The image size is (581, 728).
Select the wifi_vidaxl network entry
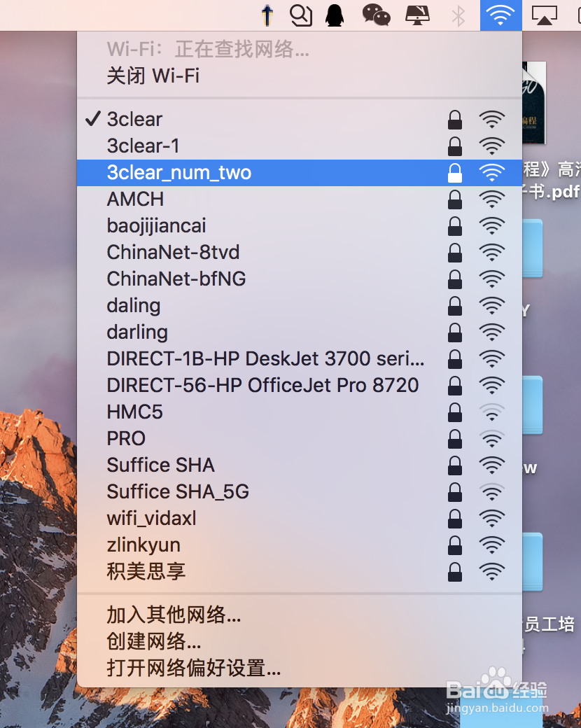pyautogui.click(x=300, y=518)
